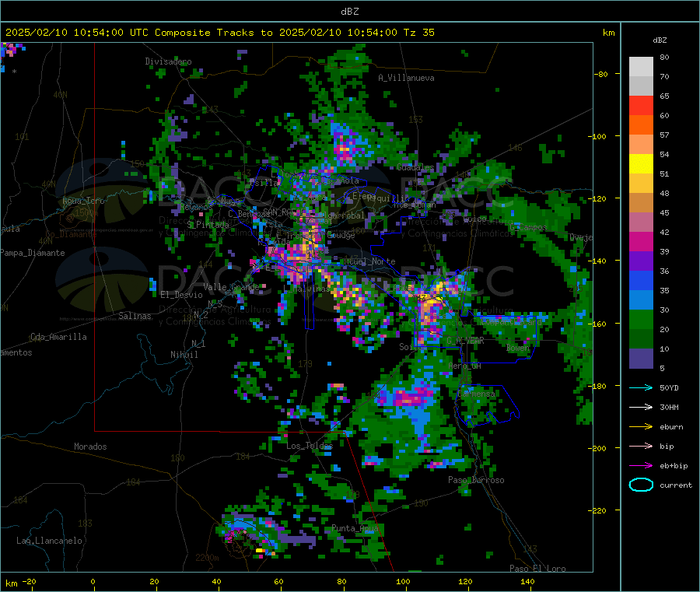Click the 'Salinas' map label
The image size is (700, 592).
point(135,316)
